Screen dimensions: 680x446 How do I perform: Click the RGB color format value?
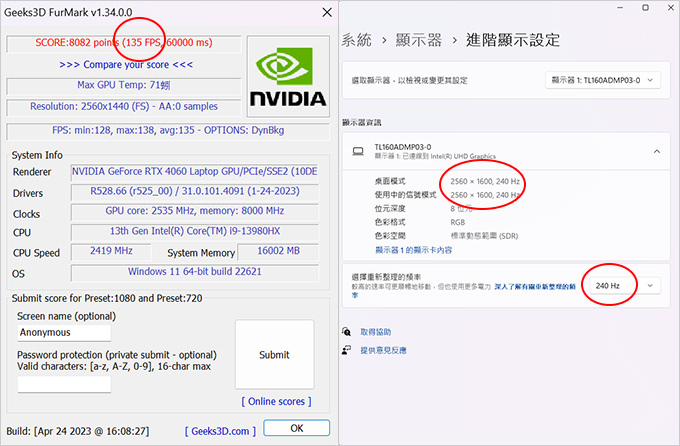(x=458, y=222)
